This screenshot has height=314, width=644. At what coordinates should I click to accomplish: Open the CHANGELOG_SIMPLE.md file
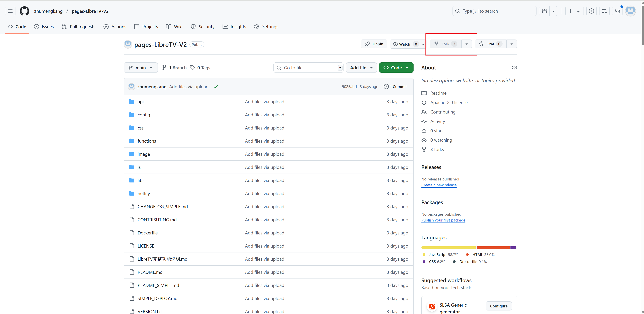[162, 207]
